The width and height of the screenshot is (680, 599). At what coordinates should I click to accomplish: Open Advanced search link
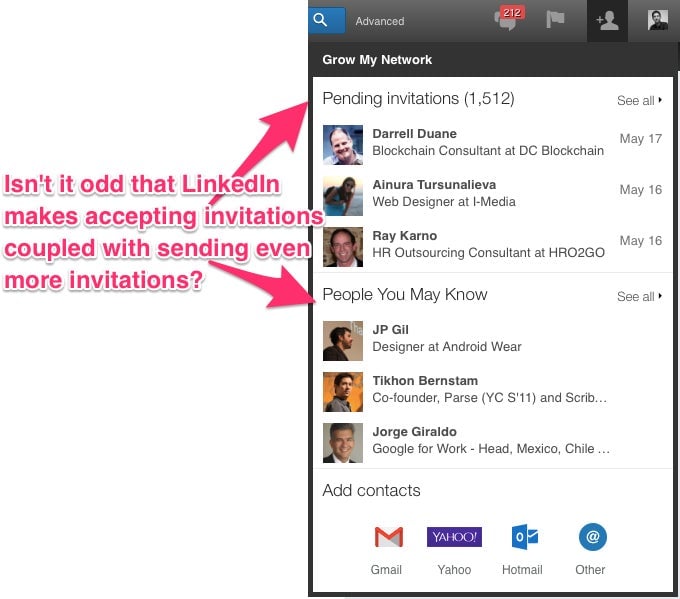379,21
